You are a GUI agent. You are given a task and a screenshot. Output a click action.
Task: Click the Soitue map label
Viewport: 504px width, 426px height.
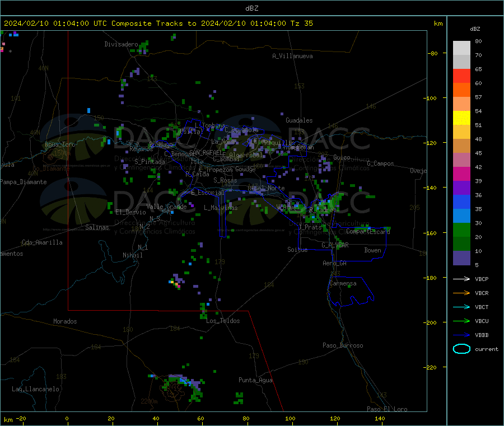point(297,250)
